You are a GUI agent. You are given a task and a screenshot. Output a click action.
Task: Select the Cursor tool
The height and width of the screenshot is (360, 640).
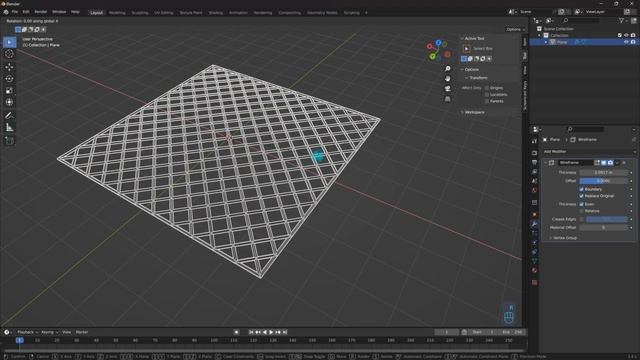[9, 54]
